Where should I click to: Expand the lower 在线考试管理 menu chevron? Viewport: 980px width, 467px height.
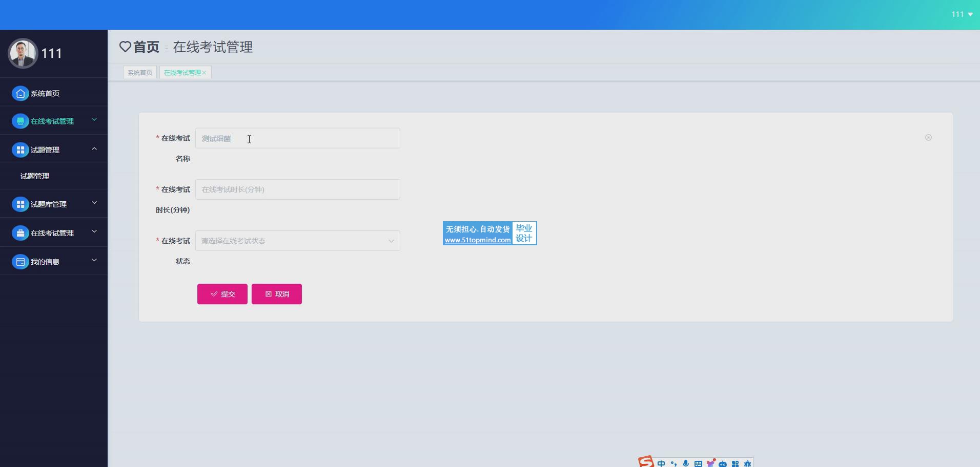point(94,231)
